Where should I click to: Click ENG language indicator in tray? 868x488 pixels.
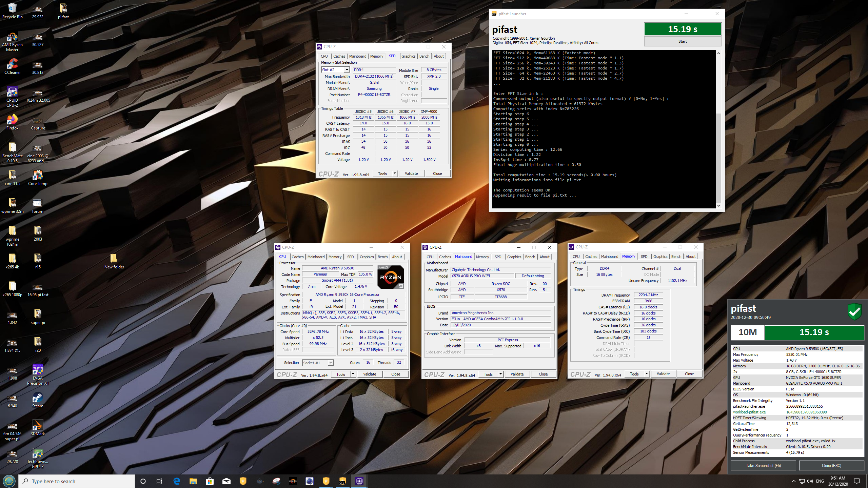pos(820,481)
